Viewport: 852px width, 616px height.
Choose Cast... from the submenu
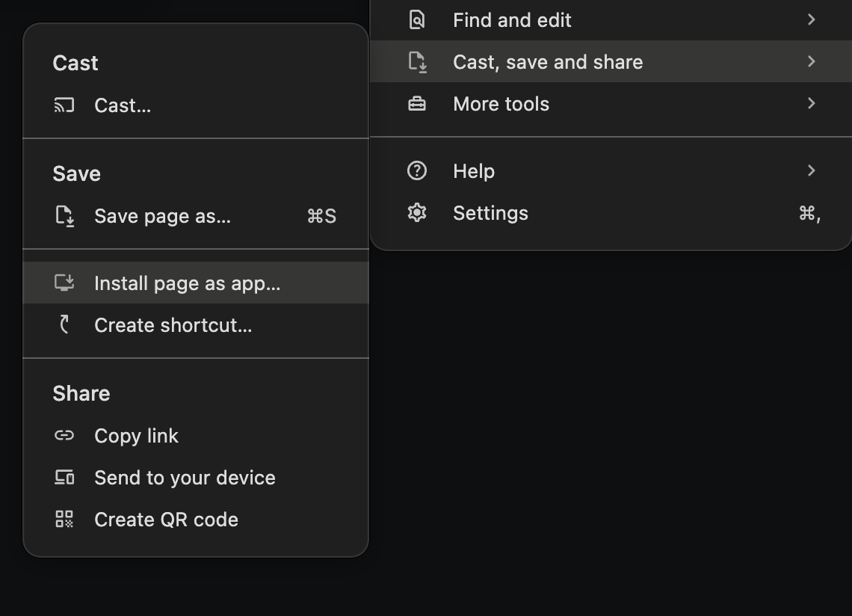pos(196,105)
